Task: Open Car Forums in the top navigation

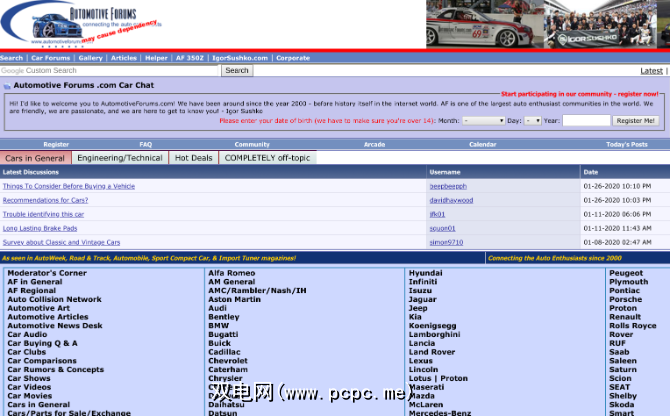Action: coord(50,58)
